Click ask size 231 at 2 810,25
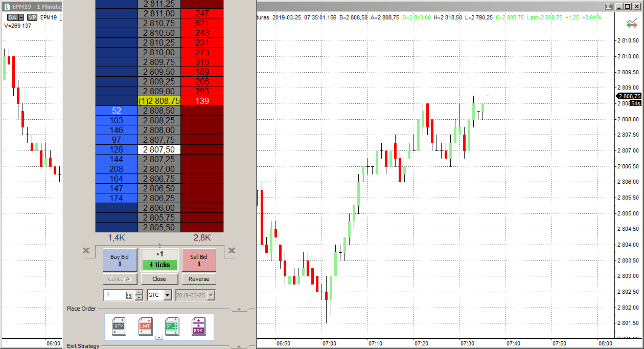 click(x=202, y=42)
